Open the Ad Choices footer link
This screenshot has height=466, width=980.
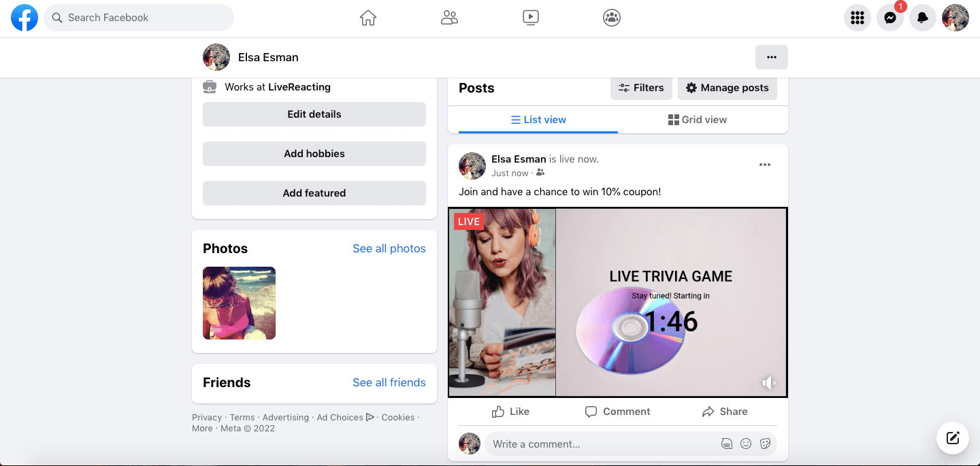pos(345,417)
